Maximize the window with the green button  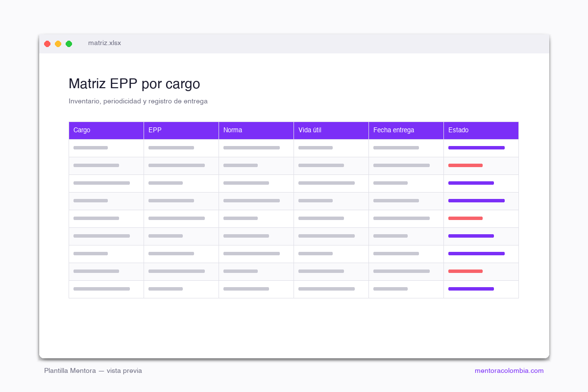[x=69, y=44]
